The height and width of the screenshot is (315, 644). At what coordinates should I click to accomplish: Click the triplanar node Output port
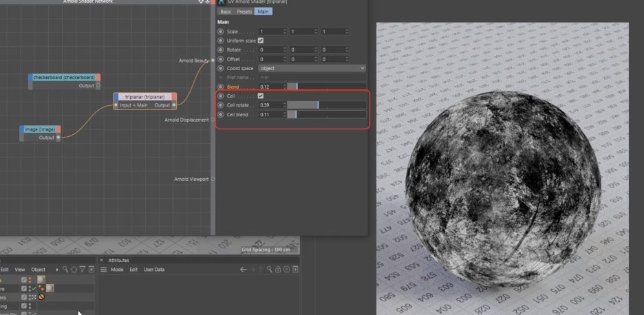[x=173, y=105]
